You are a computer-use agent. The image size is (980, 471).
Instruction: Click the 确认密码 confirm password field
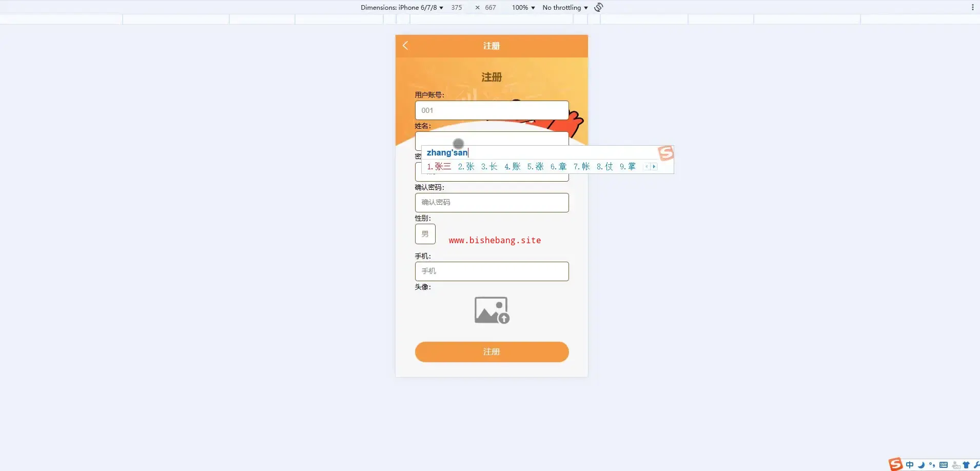pyautogui.click(x=492, y=203)
